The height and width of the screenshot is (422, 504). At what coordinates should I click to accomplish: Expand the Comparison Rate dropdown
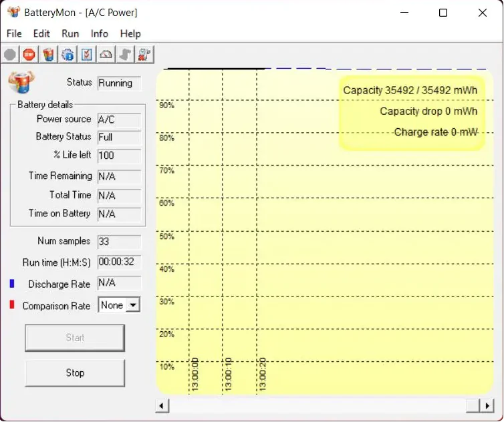point(133,305)
